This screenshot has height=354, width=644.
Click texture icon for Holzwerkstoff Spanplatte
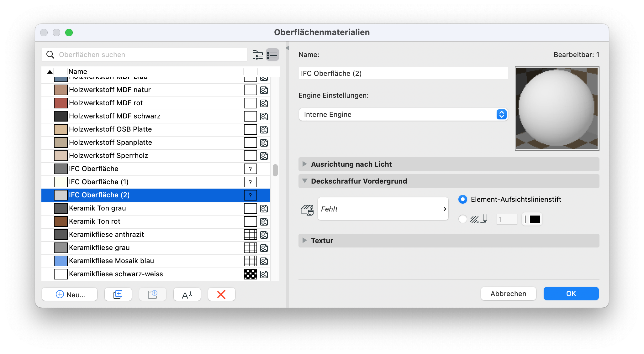[264, 143]
